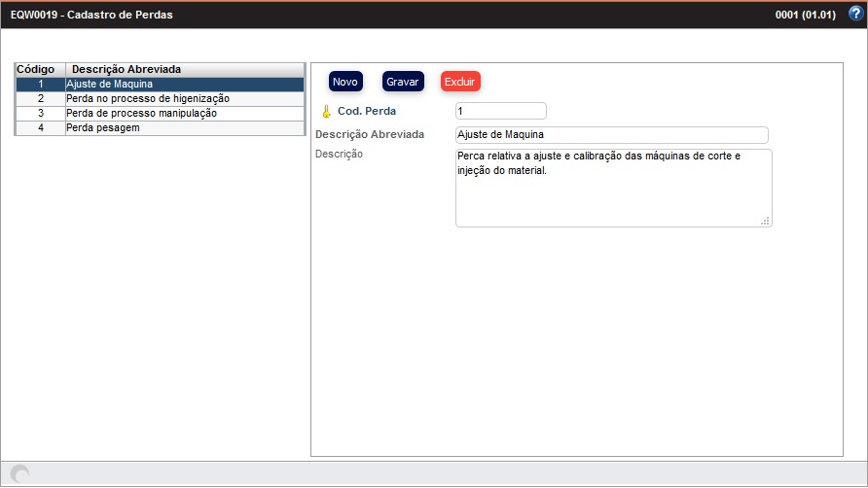
Task: Open the help icon in the title bar
Action: 855,14
